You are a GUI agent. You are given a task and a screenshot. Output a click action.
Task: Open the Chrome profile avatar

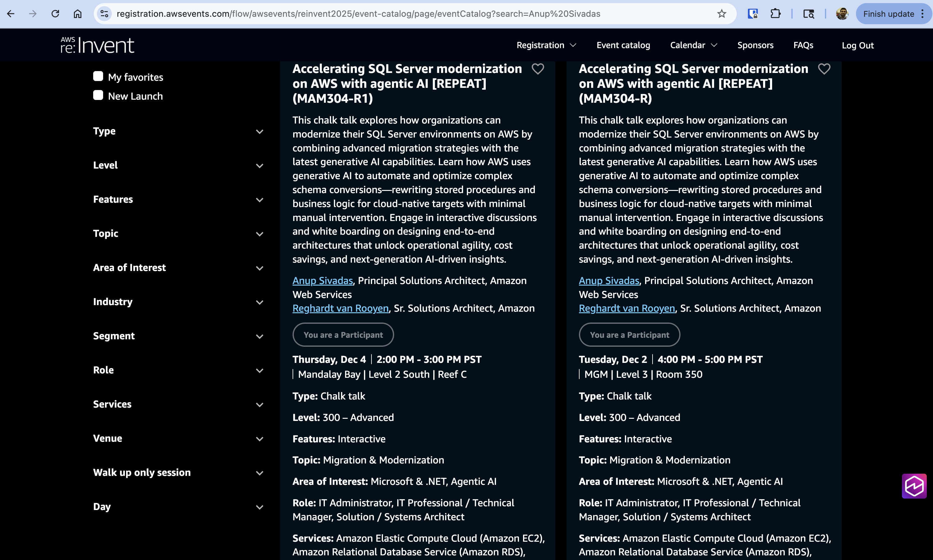point(842,14)
